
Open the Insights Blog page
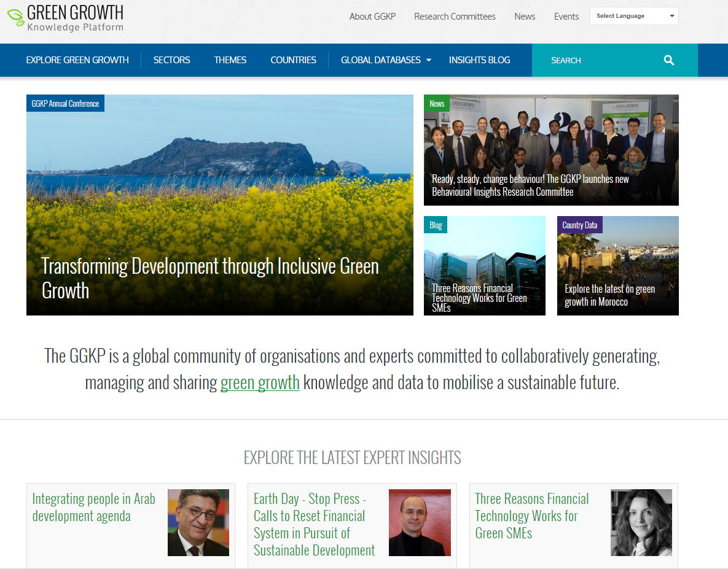479,60
